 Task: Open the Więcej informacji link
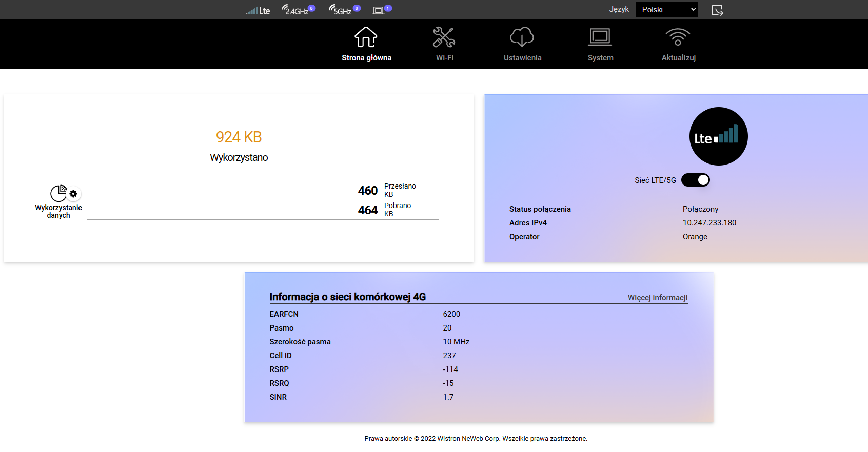[658, 298]
